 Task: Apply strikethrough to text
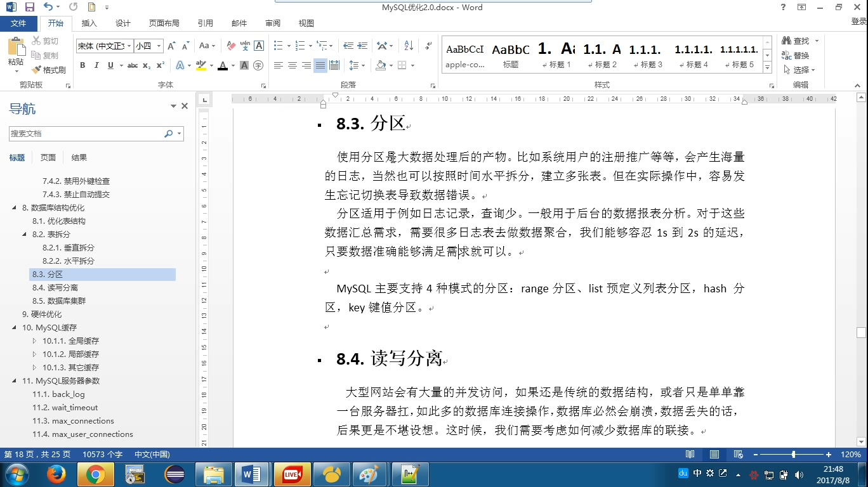[x=133, y=65]
